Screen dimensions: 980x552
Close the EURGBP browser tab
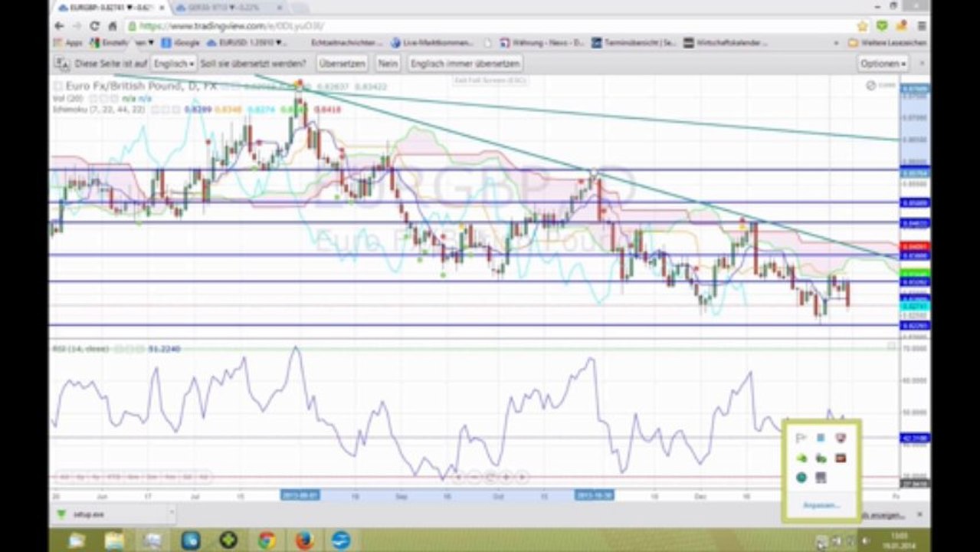point(161,8)
